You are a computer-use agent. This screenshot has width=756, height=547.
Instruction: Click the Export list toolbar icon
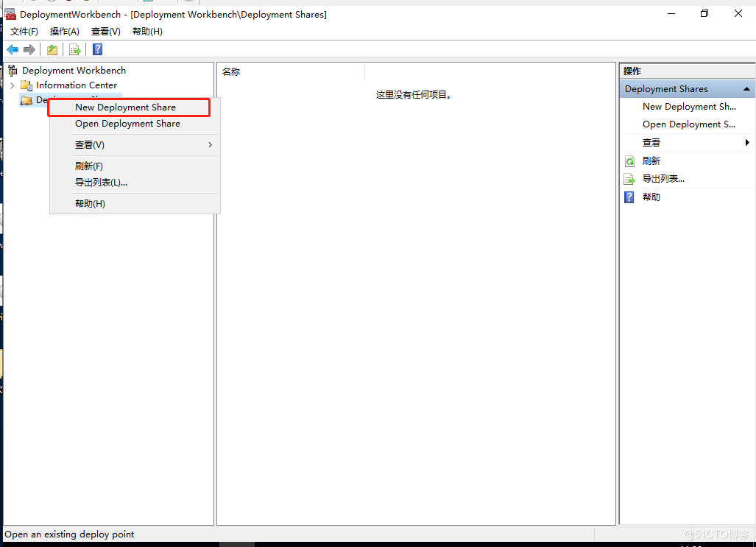click(75, 49)
